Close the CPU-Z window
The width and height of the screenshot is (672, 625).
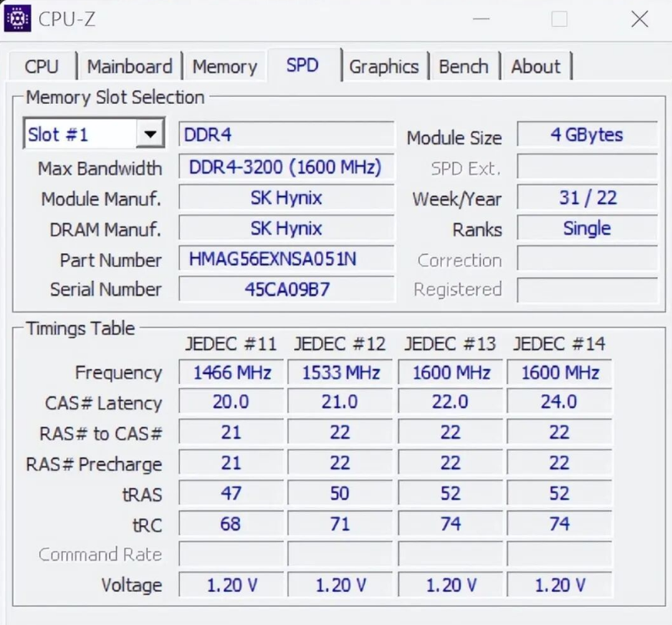(639, 19)
